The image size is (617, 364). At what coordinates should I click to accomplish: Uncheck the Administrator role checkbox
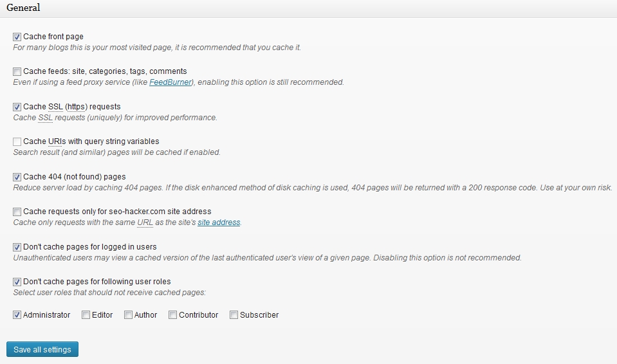(x=17, y=315)
